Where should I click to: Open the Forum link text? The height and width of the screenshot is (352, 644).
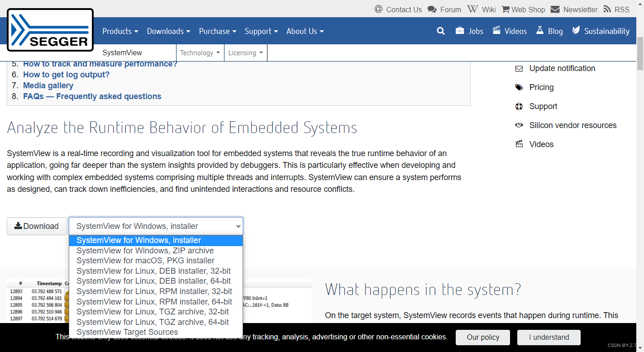coord(451,10)
